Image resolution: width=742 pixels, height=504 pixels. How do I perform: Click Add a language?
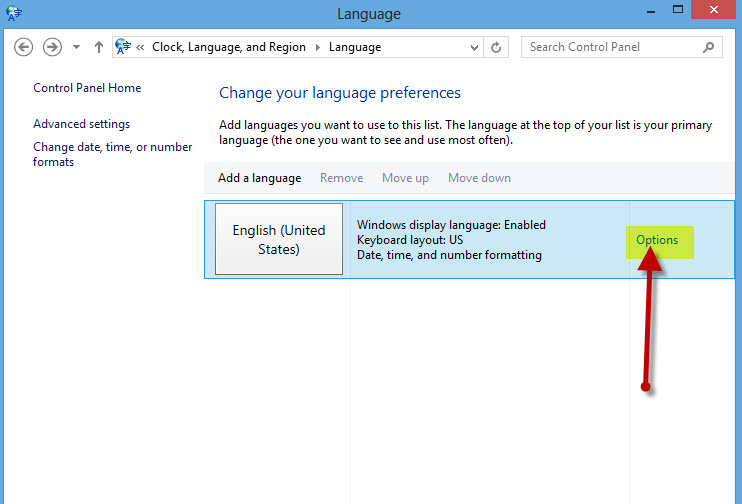click(x=259, y=178)
